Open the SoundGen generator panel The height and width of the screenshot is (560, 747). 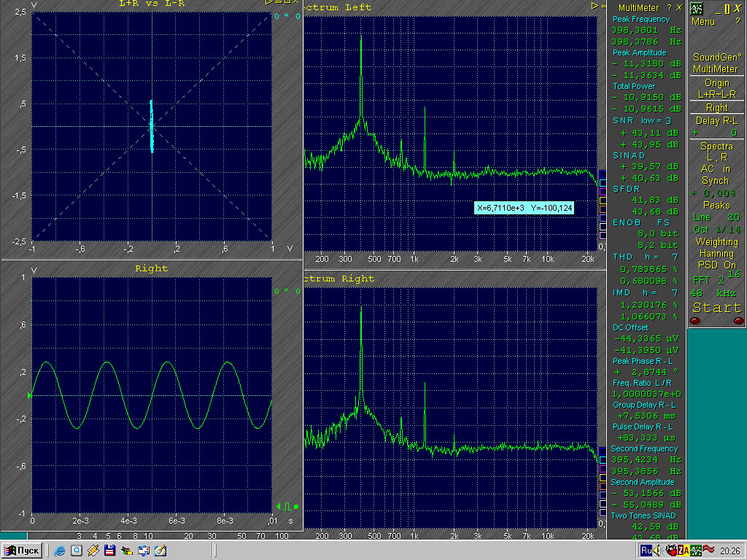coord(716,57)
